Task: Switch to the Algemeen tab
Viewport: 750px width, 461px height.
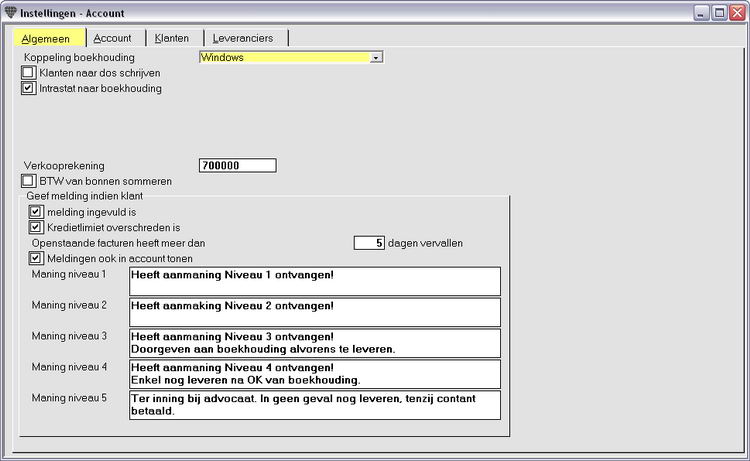Action: click(49, 38)
